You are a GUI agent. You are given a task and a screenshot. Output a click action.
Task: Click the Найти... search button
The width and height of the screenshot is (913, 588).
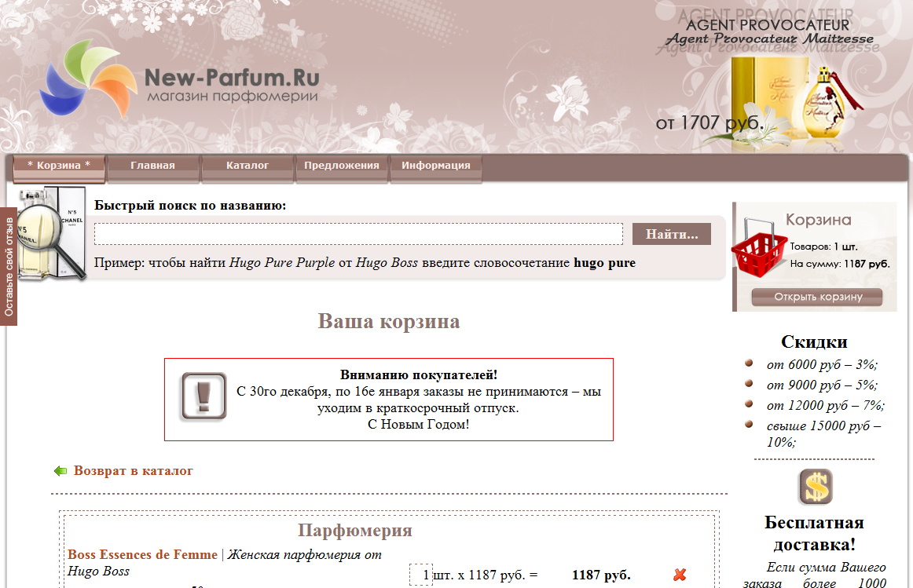point(671,234)
